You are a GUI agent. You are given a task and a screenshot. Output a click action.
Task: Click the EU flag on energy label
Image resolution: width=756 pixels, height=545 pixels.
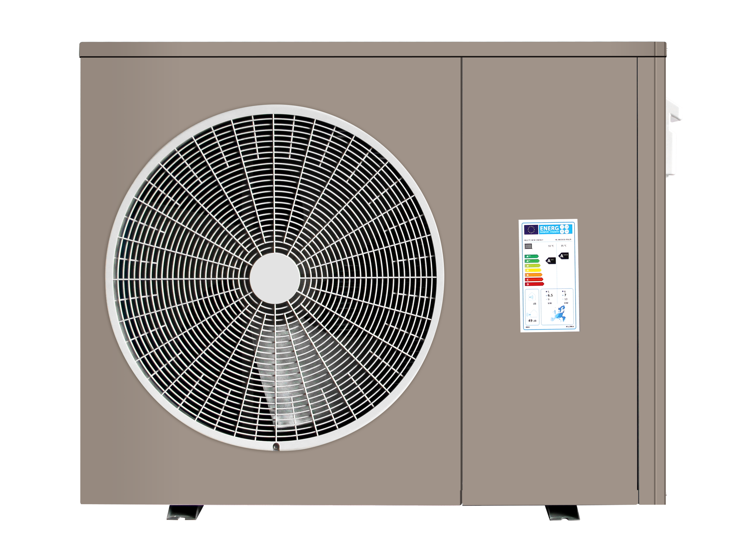(x=531, y=230)
